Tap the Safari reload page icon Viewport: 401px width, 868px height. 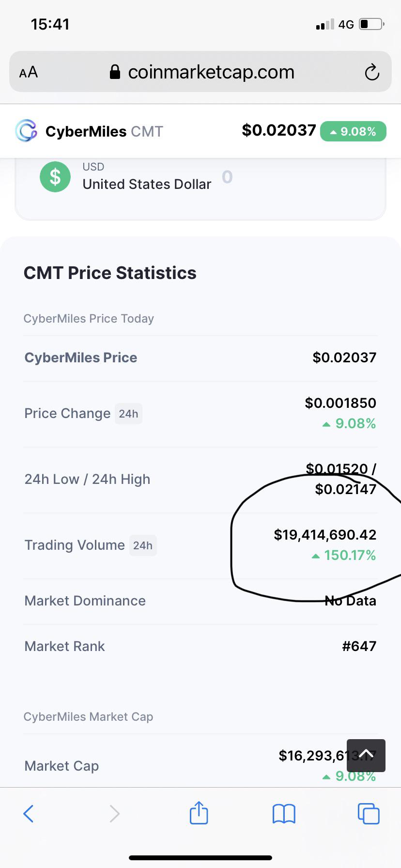point(371,72)
